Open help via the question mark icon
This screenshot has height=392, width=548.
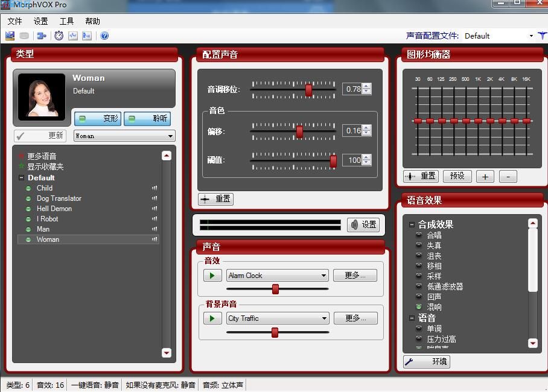pyautogui.click(x=104, y=36)
